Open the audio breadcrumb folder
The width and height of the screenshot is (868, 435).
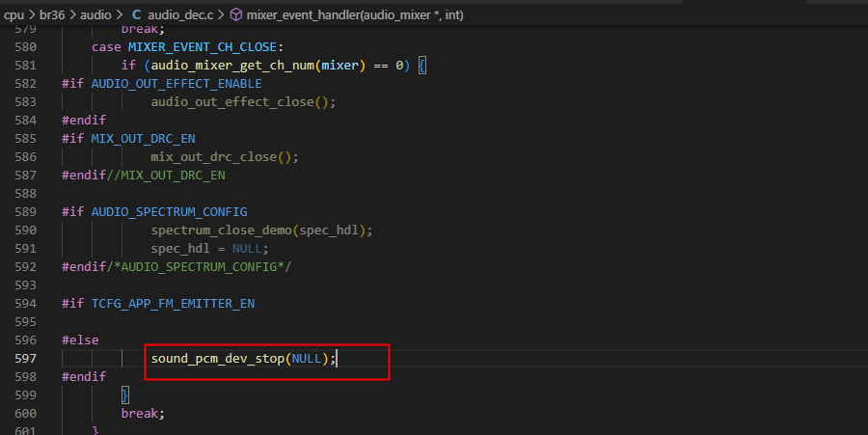(x=95, y=14)
